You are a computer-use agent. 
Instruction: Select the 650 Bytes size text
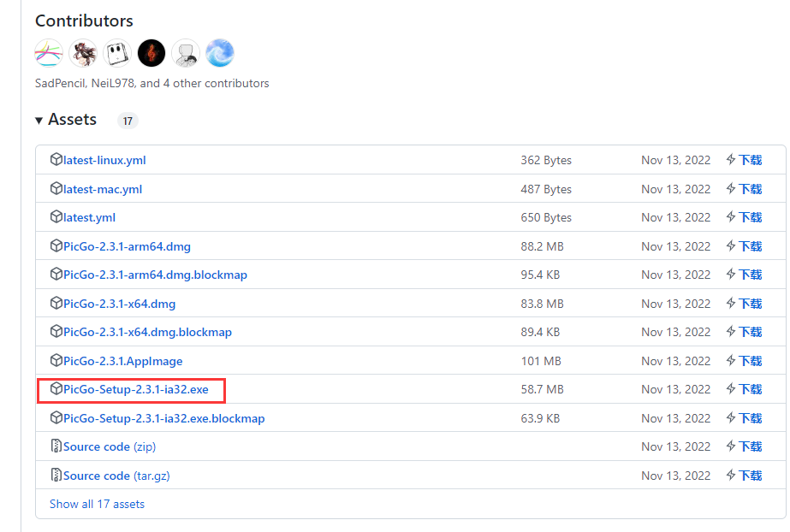pos(546,217)
